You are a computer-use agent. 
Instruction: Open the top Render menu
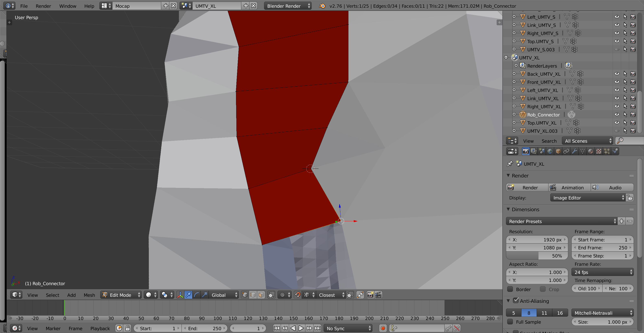(43, 6)
